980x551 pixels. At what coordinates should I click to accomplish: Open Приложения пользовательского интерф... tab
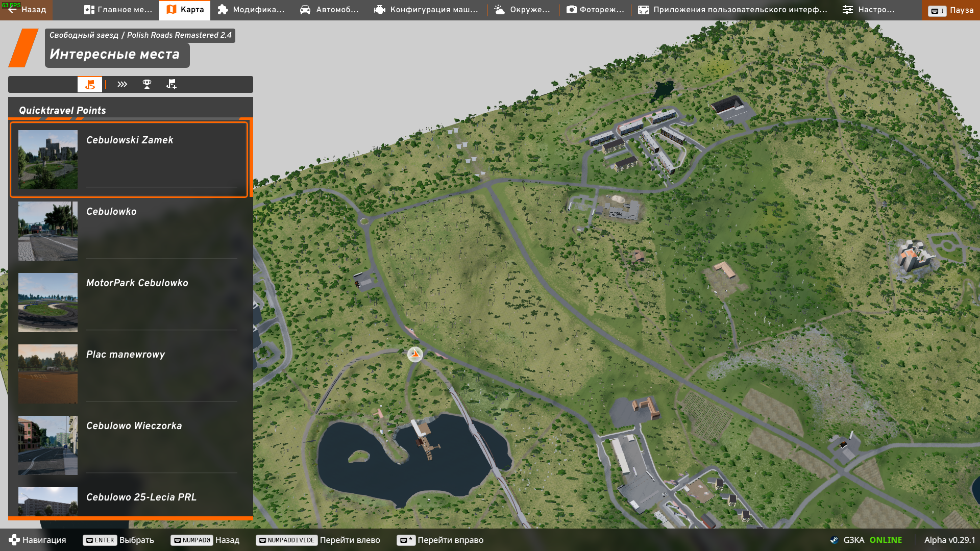[x=732, y=10]
